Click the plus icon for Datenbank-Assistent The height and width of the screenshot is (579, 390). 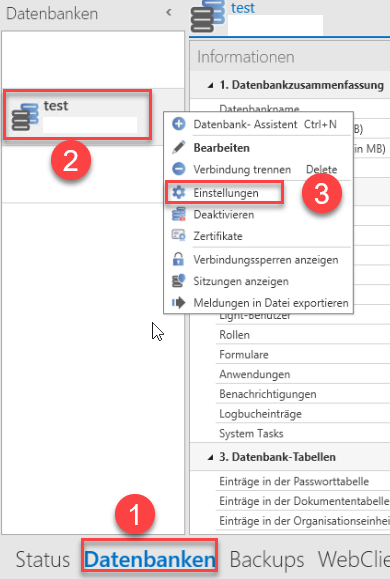tap(179, 124)
